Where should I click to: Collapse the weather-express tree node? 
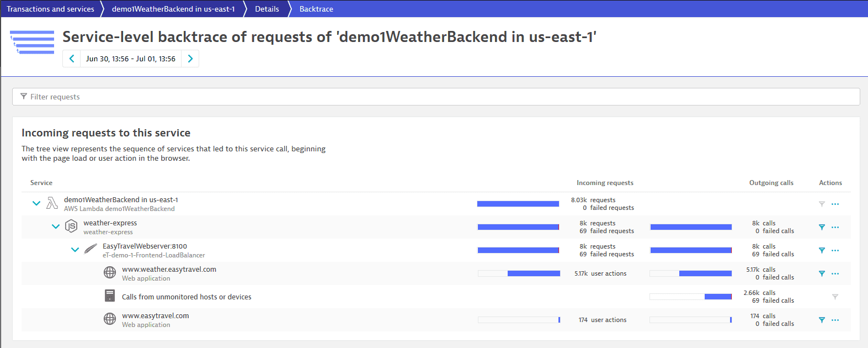click(56, 226)
